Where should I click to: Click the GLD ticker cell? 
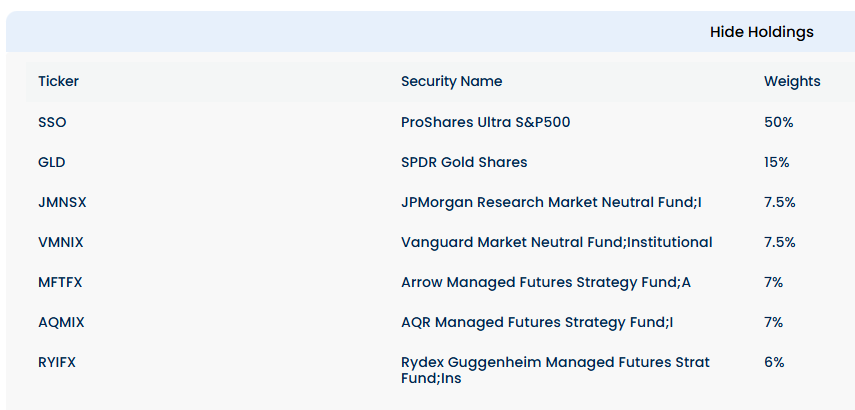coord(52,162)
